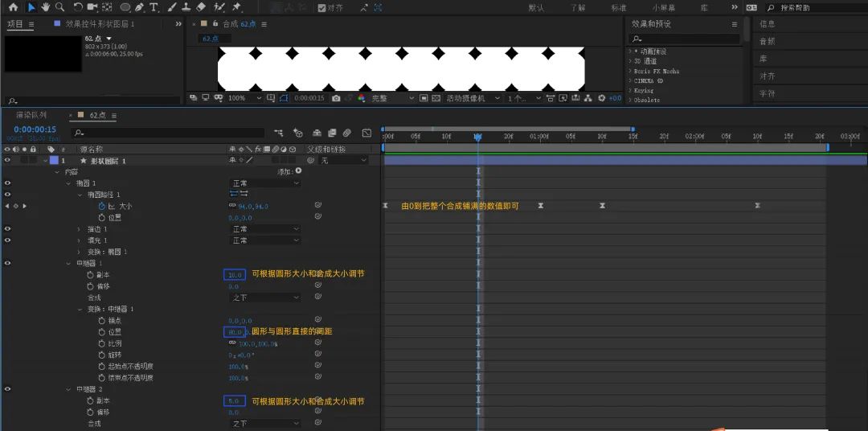Viewport: 868px width, 431px height.
Task: Click the current time 0:00:00:15 in timeline
Action: point(35,129)
